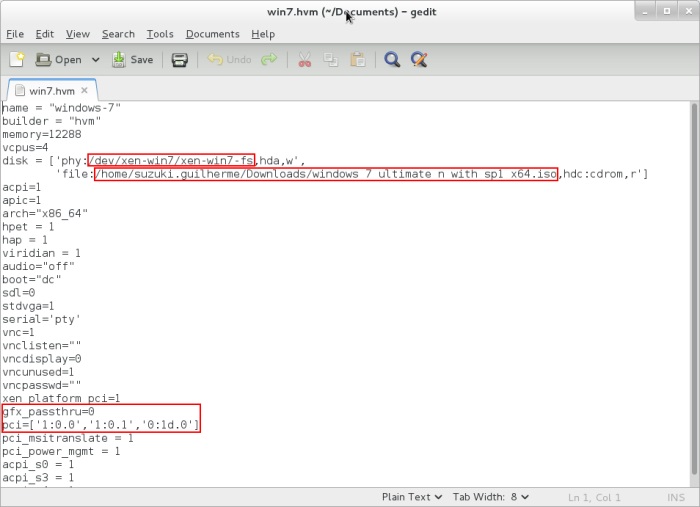Open the Search menu
Image resolution: width=700 pixels, height=507 pixels.
118,34
